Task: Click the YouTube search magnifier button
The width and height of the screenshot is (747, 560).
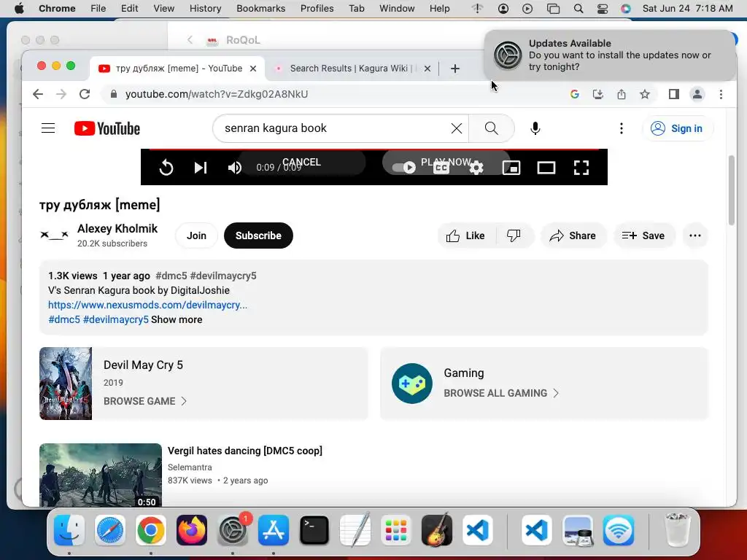Action: tap(492, 128)
